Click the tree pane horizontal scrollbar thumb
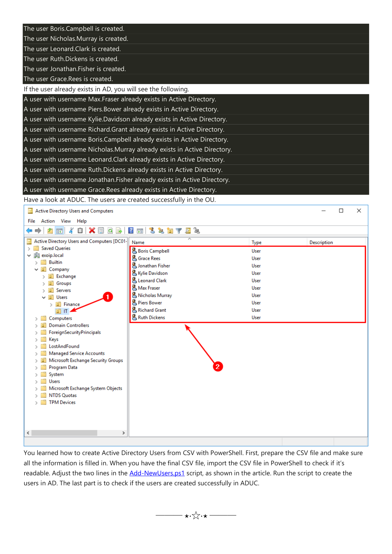Screen dimensions: 392x554 coord(64,433)
